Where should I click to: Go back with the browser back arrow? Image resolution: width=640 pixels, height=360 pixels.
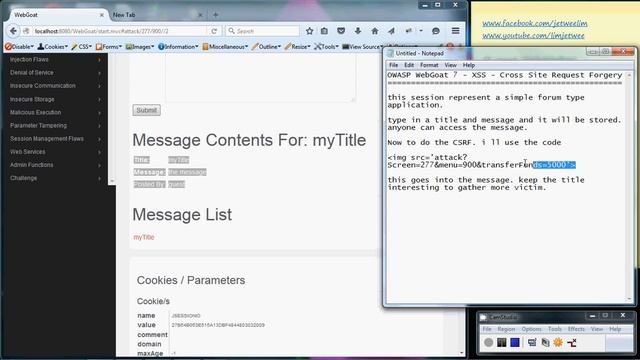tap(13, 31)
